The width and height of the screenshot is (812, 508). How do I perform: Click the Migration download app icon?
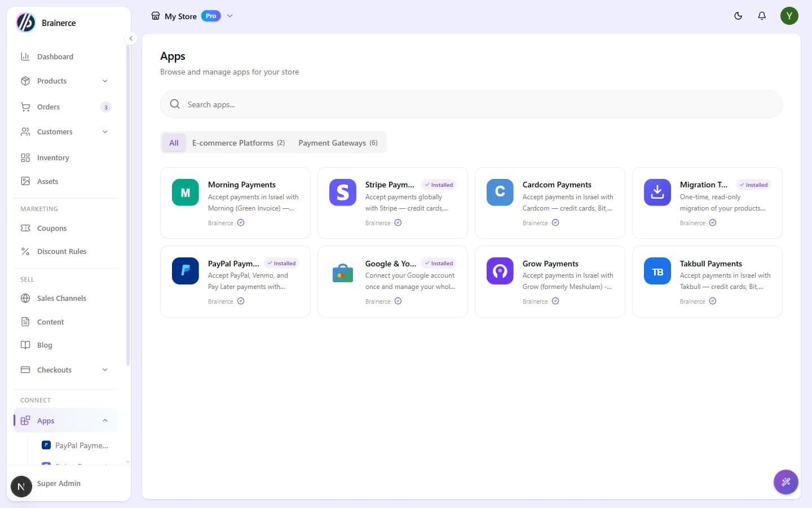(657, 192)
